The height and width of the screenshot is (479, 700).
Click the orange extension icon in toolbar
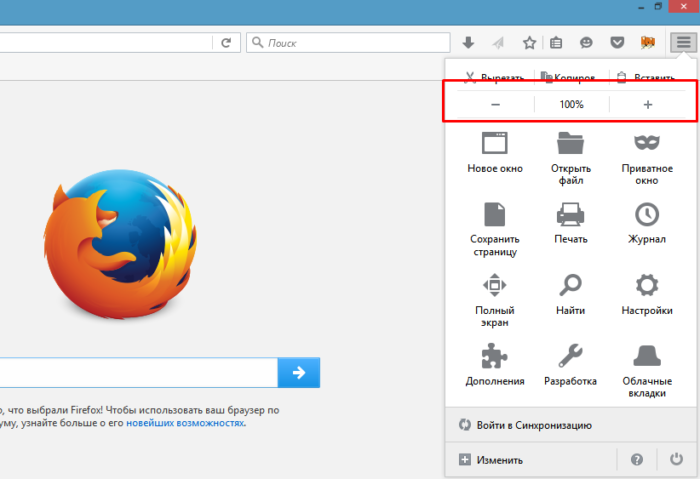[x=647, y=42]
